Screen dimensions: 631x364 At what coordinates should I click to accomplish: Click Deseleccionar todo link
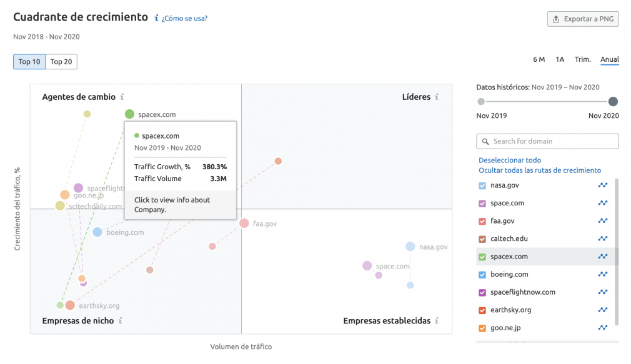coord(510,160)
